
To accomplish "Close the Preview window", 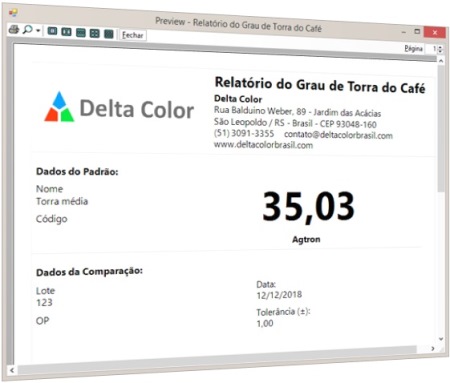I will (435, 32).
